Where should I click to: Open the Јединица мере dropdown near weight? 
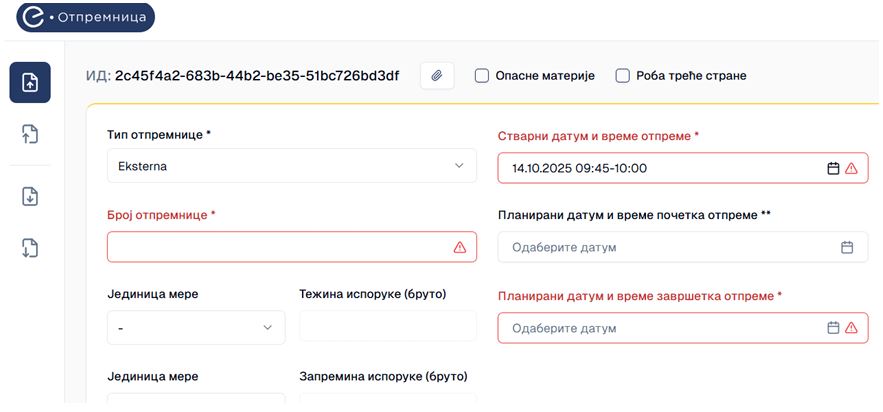[196, 327]
